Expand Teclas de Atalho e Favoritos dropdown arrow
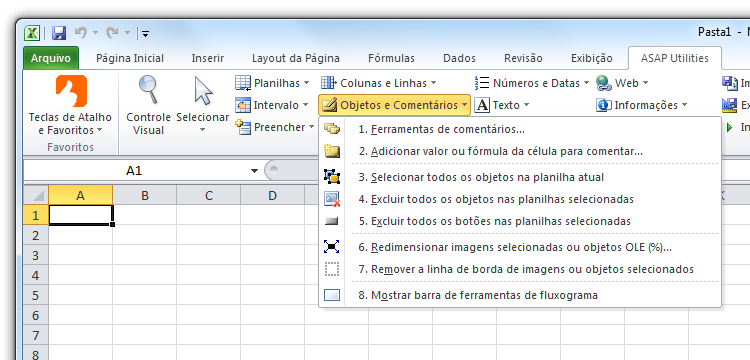Screen dimensions: 750x360 pos(99,130)
